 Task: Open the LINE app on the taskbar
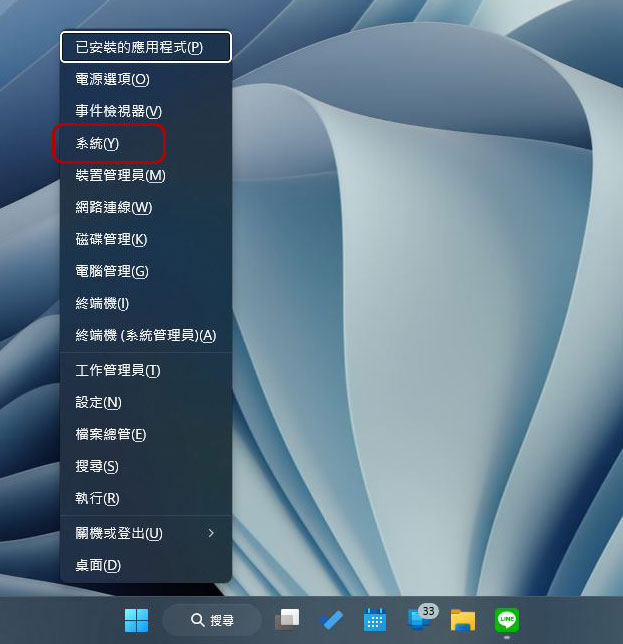click(506, 620)
